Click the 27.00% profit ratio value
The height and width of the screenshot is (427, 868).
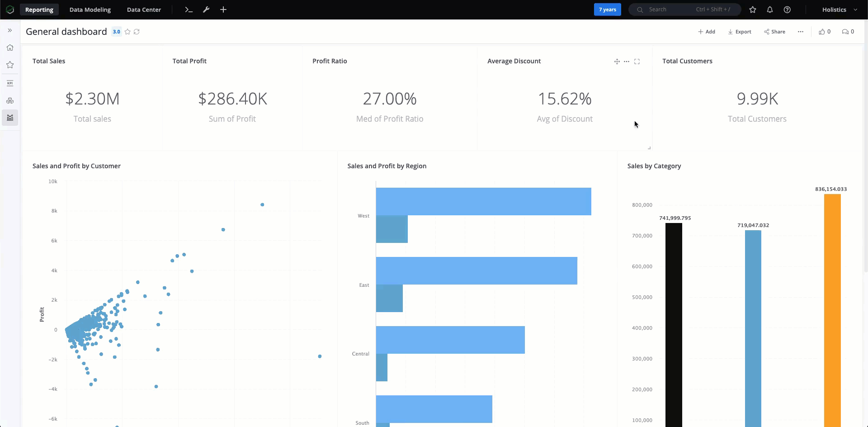click(390, 99)
